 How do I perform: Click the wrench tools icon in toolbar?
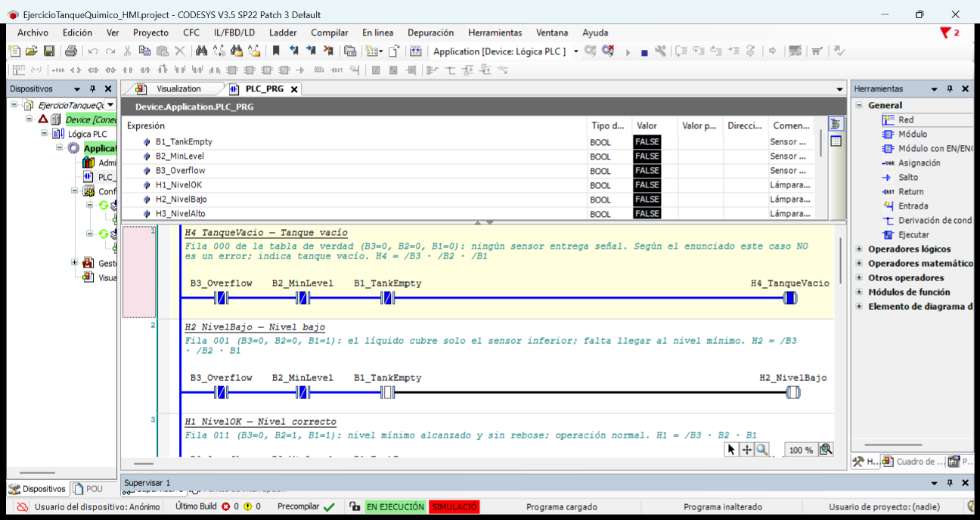tap(660, 51)
